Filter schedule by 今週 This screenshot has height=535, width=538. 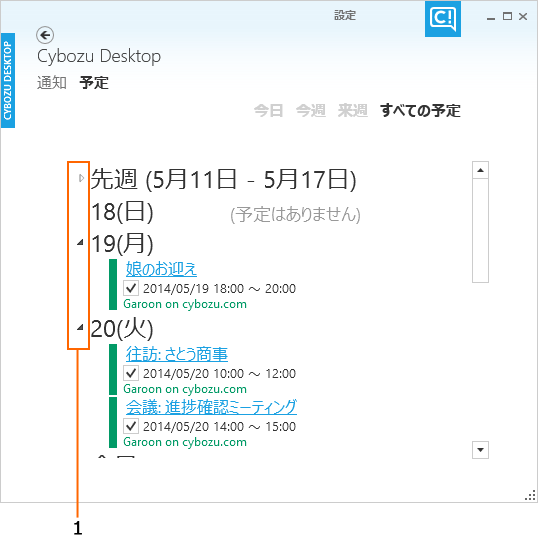click(x=311, y=111)
